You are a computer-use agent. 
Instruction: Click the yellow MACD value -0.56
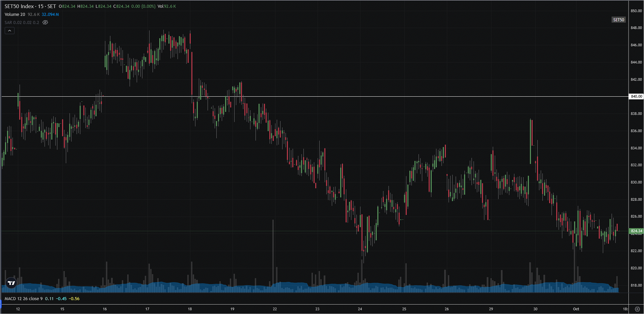[74, 299]
